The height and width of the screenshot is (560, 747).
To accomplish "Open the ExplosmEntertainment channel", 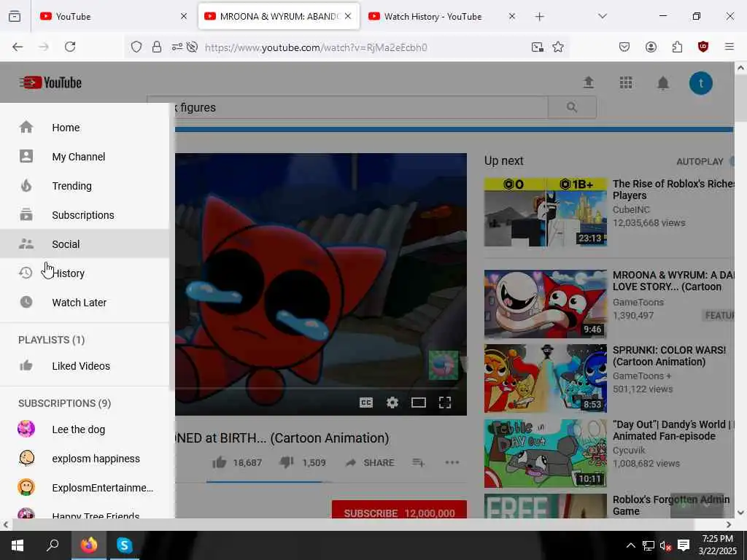I will [85, 488].
